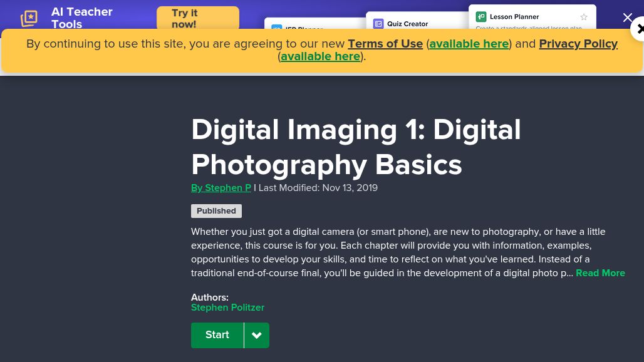Start the Digital Imaging course

pos(217,335)
